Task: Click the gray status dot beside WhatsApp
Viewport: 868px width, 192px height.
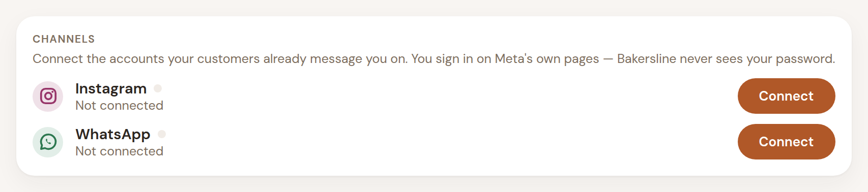Action: click(162, 134)
